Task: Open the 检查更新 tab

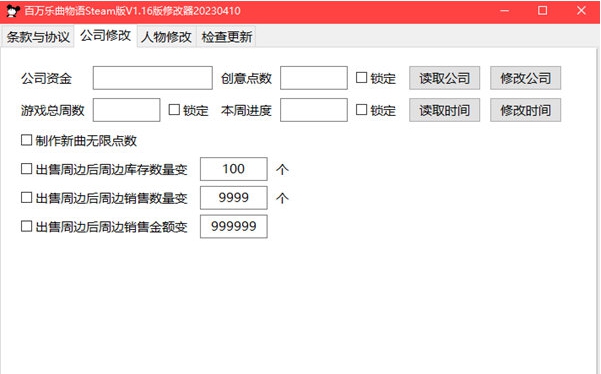Action: click(226, 37)
